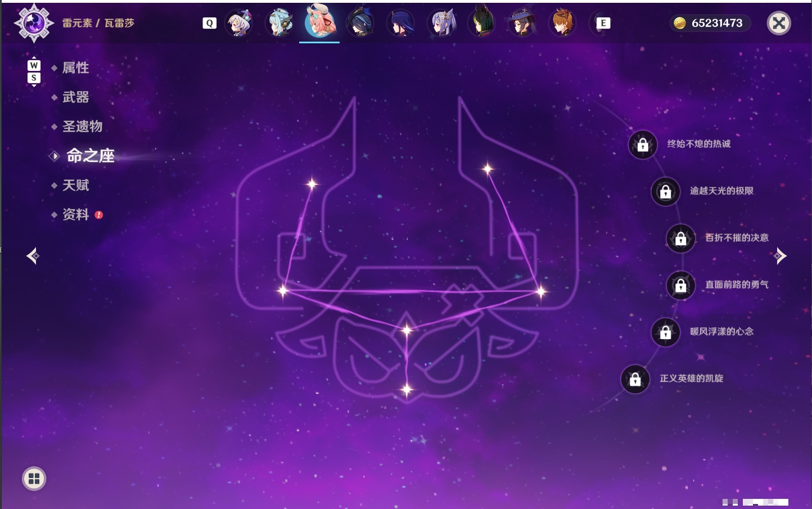Click the Q previous-character key

210,23
